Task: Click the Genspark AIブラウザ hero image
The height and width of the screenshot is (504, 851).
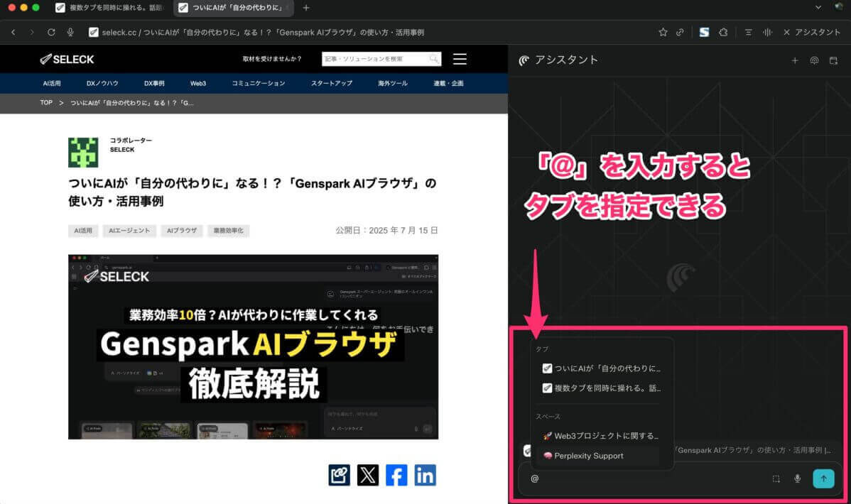Action: tap(253, 346)
